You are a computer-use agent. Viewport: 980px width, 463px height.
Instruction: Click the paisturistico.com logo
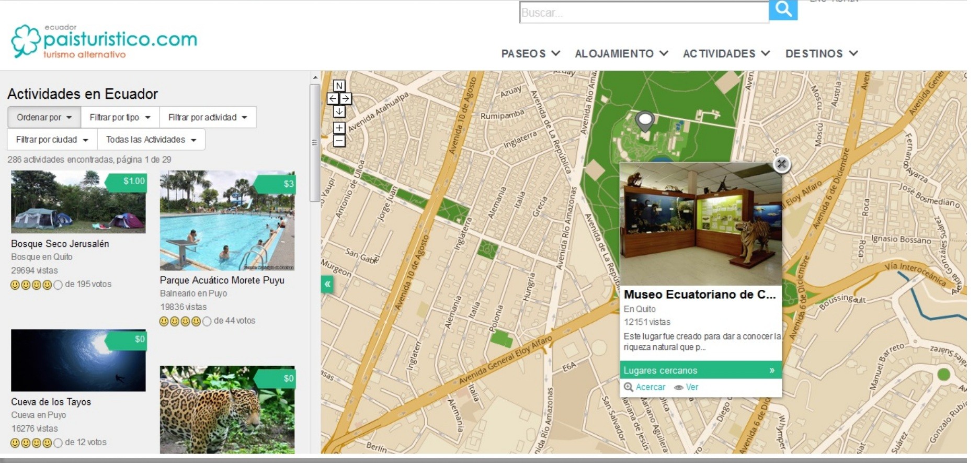coord(104,41)
